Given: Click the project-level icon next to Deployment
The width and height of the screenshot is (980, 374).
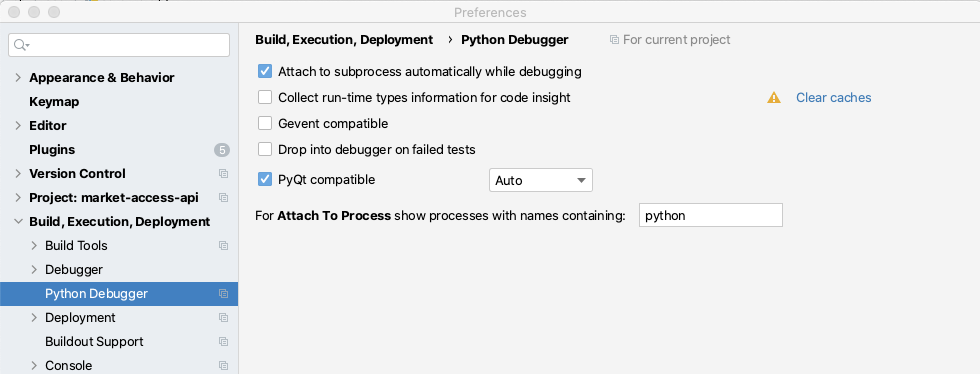Looking at the screenshot, I should [x=223, y=318].
